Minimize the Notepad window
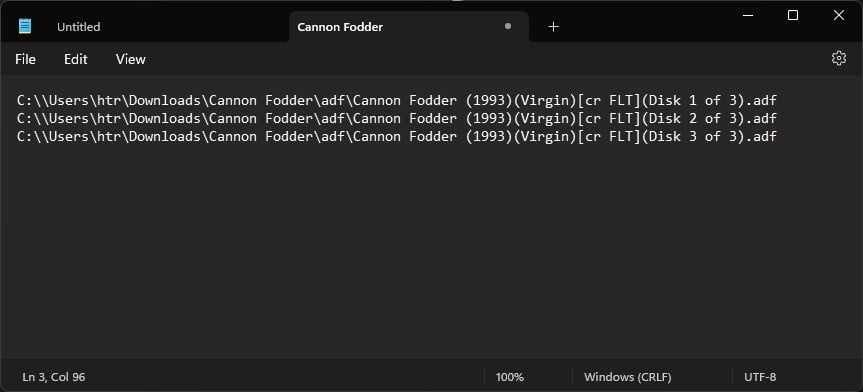 coord(747,15)
